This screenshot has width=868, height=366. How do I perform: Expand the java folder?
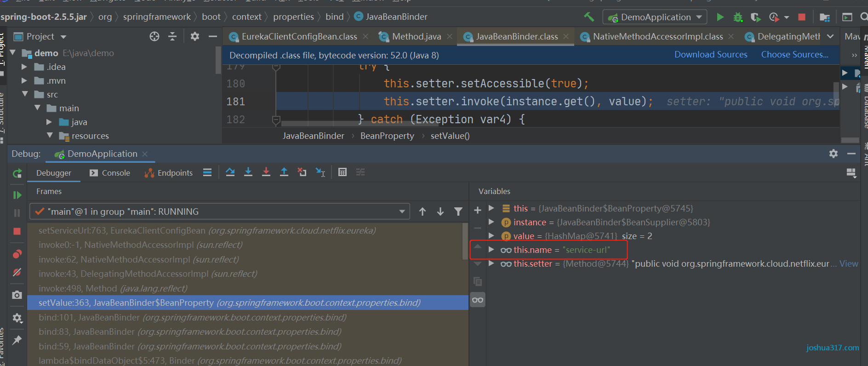tap(49, 122)
